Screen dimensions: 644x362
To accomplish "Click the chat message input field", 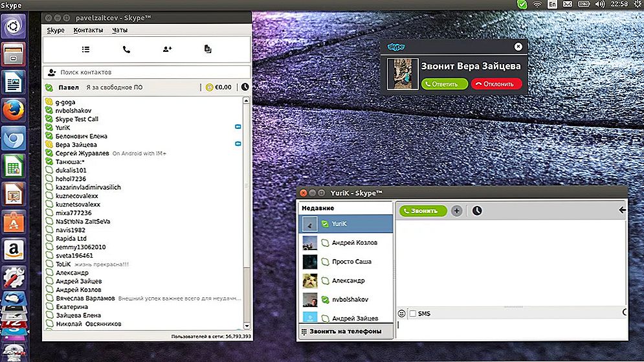I will pyautogui.click(x=512, y=329).
